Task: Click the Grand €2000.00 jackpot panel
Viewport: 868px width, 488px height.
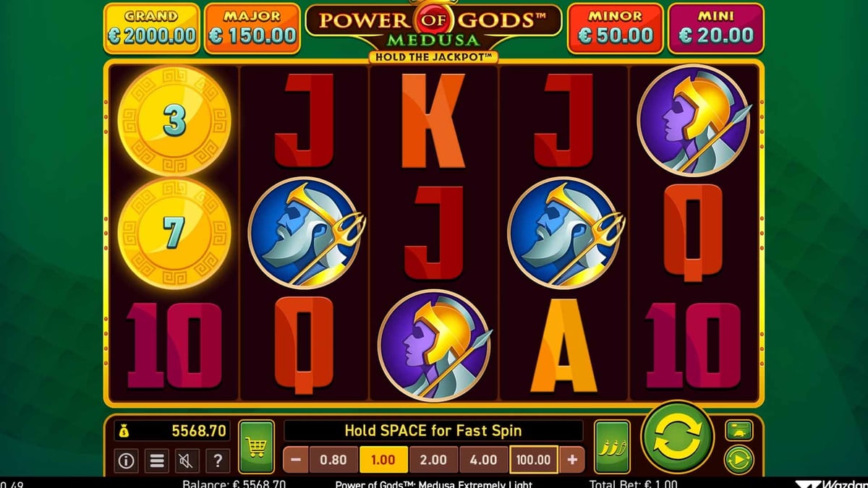Action: [152, 28]
